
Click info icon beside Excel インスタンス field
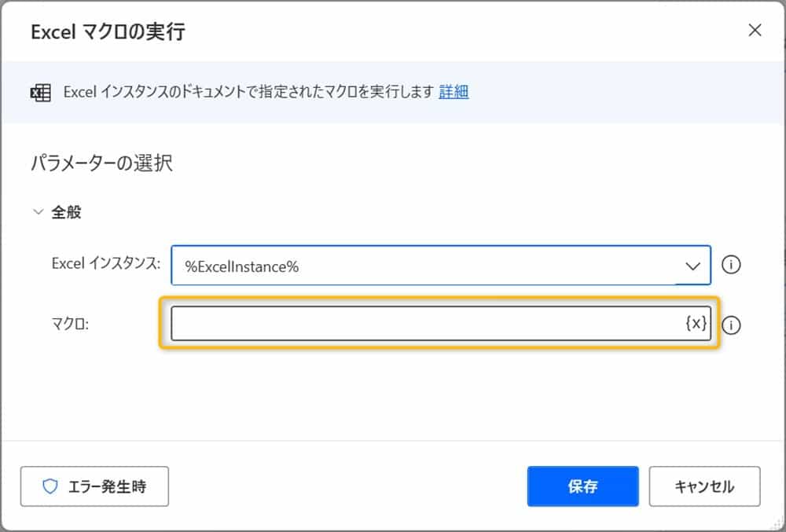click(731, 265)
